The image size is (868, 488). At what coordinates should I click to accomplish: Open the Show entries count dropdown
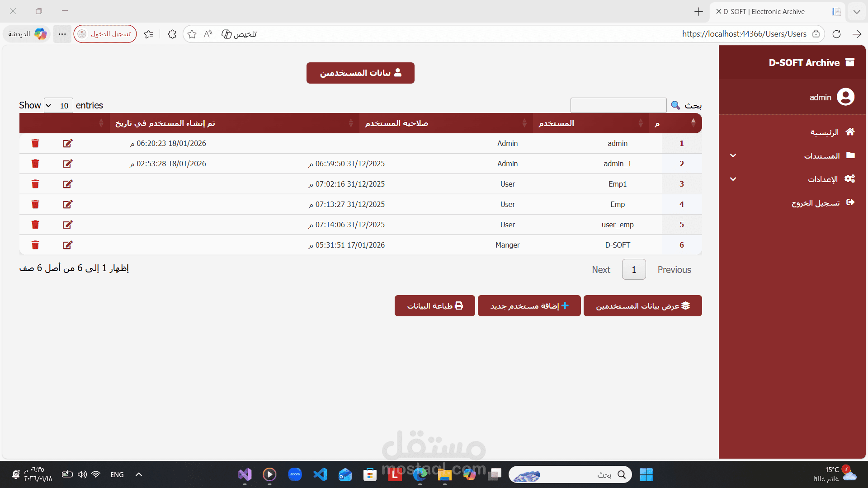click(x=58, y=105)
